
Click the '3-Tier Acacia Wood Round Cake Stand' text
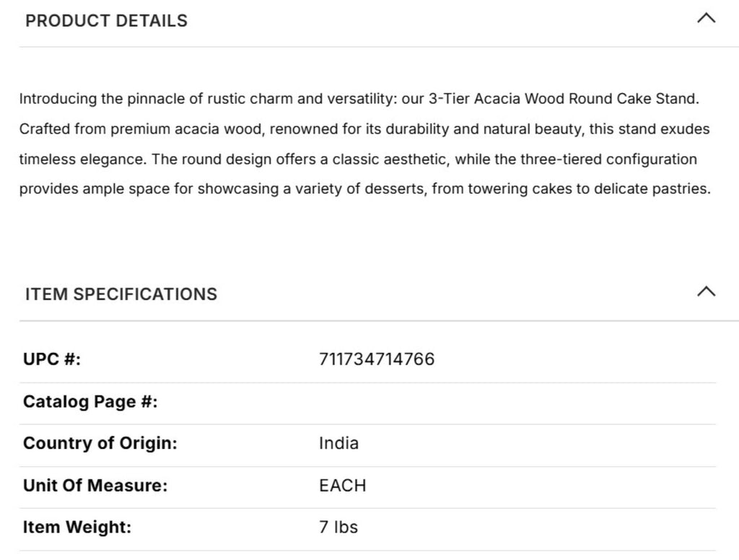563,99
